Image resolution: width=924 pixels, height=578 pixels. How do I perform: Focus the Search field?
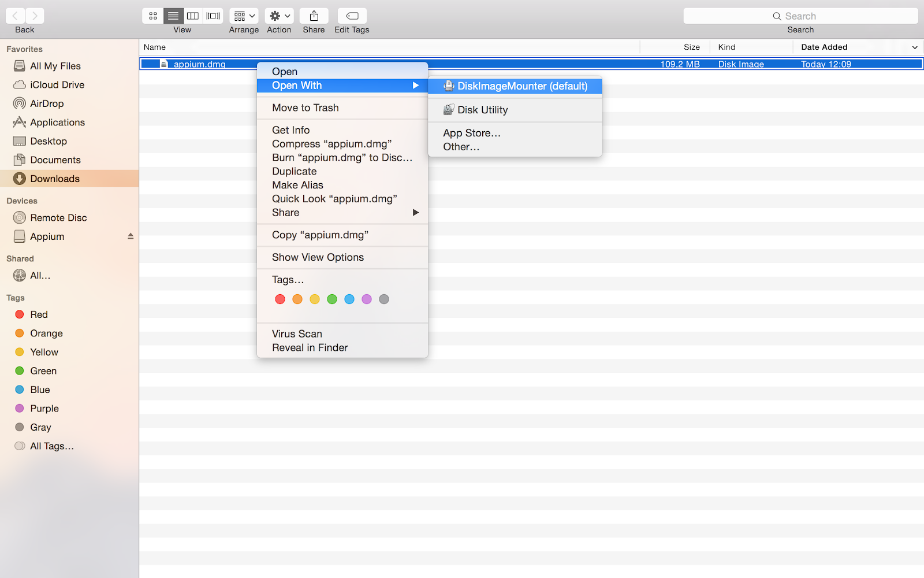tap(800, 16)
